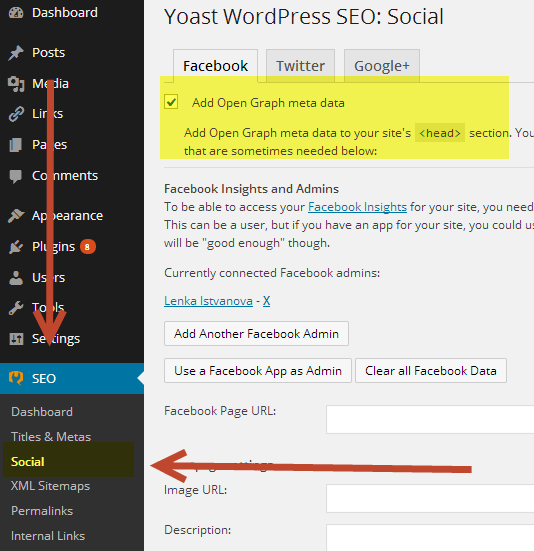Click the Pages document icon

point(15,145)
